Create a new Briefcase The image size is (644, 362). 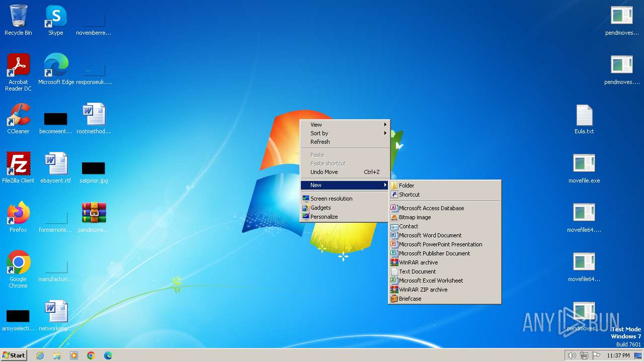pyautogui.click(x=445, y=299)
